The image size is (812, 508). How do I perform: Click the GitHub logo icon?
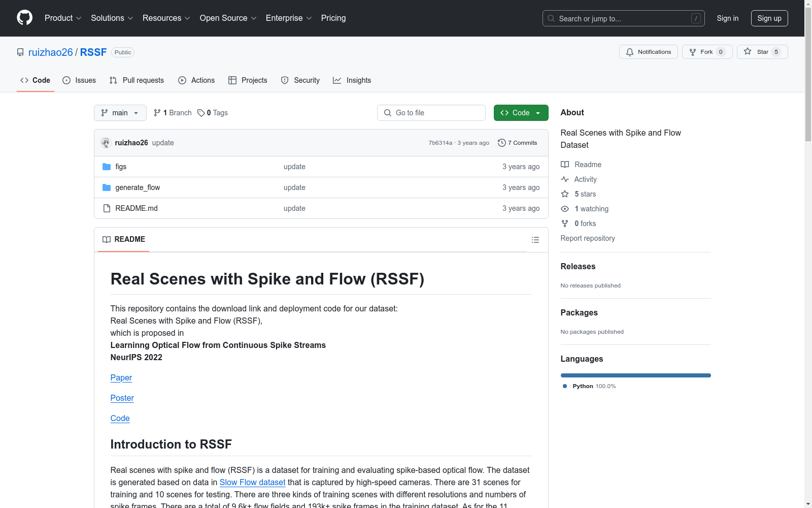pyautogui.click(x=24, y=18)
